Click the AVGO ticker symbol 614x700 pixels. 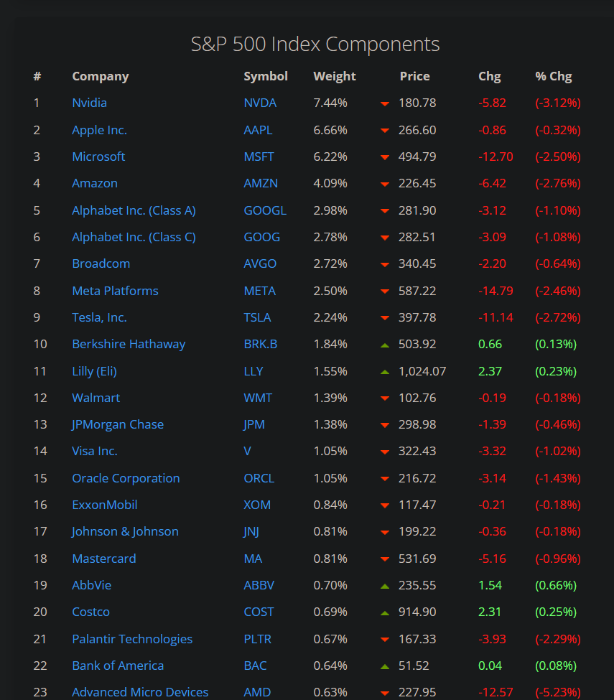[x=260, y=263]
